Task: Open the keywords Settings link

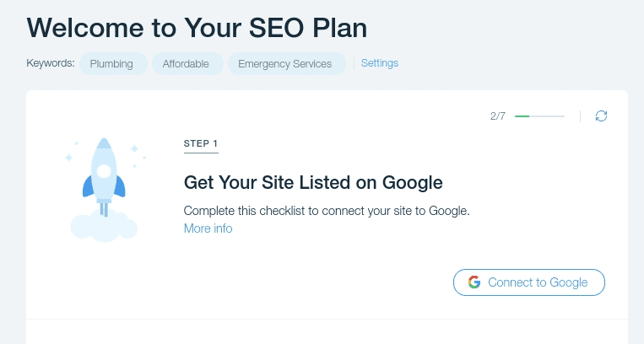Action: point(380,63)
